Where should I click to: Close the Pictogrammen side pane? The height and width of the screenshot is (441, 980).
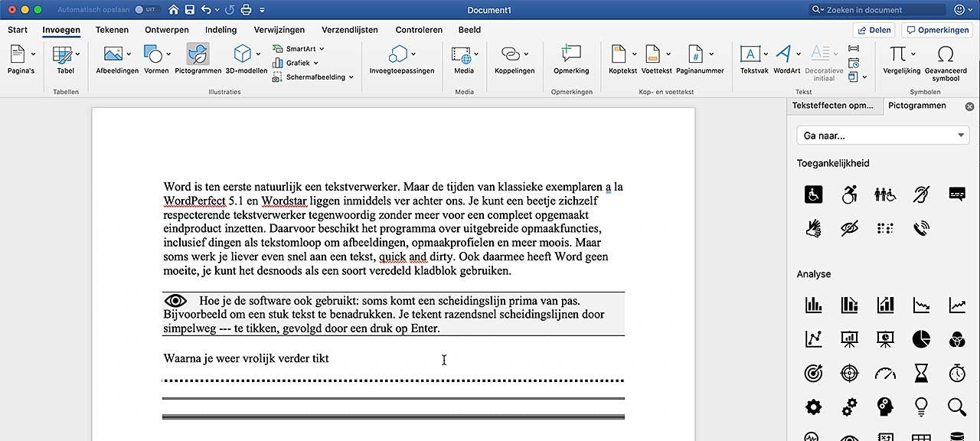pos(969,106)
